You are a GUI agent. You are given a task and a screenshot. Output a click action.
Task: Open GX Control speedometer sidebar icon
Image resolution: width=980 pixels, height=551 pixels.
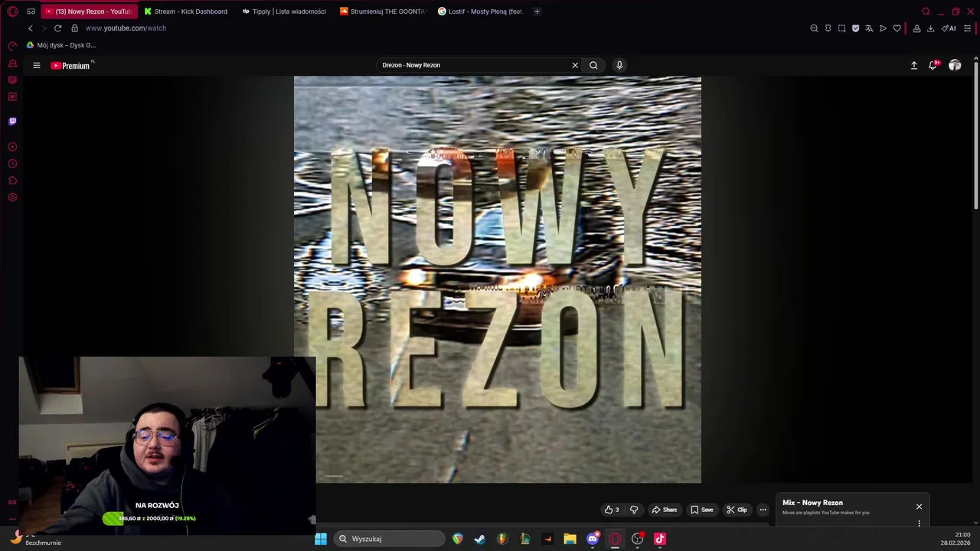click(x=12, y=46)
